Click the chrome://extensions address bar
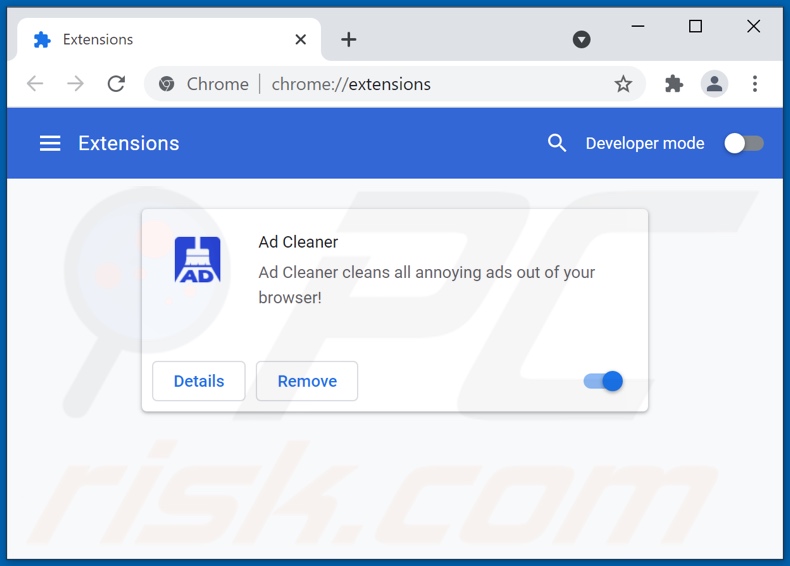The height and width of the screenshot is (566, 790). pyautogui.click(x=395, y=84)
